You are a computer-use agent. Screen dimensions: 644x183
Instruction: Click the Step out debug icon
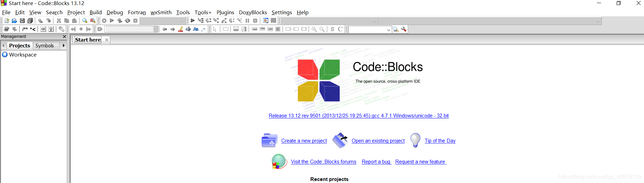224,21
